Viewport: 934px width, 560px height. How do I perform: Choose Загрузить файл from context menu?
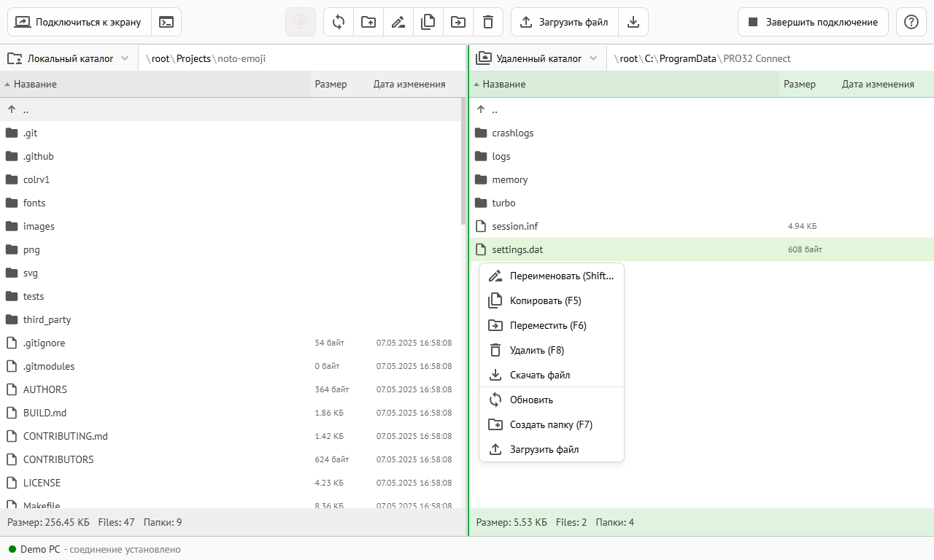pyautogui.click(x=552, y=449)
